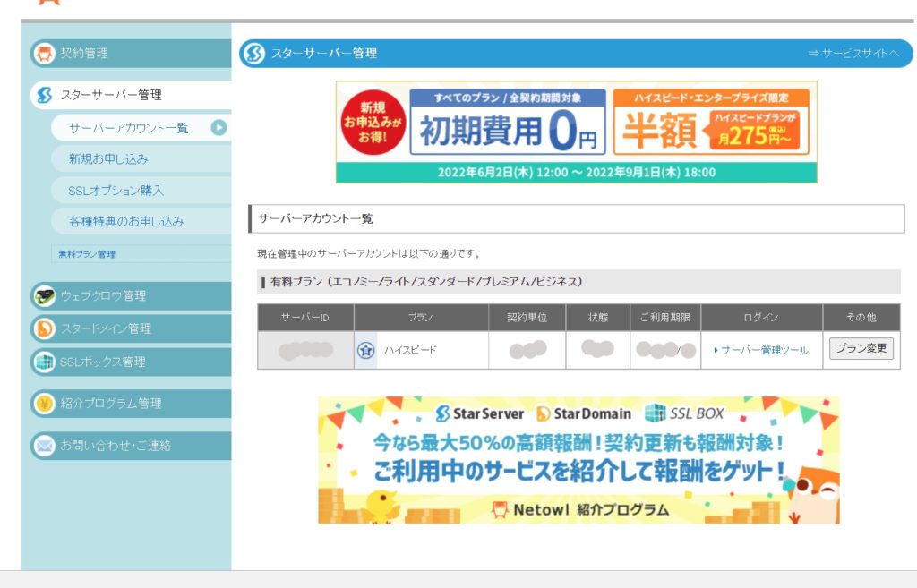Open the SSLオプション購入 submenu item

pos(116,191)
